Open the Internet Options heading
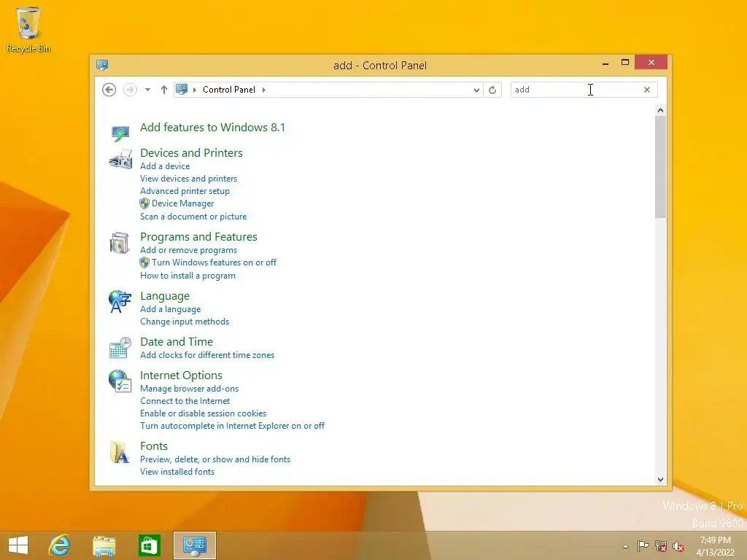Image resolution: width=747 pixels, height=560 pixels. coord(181,376)
